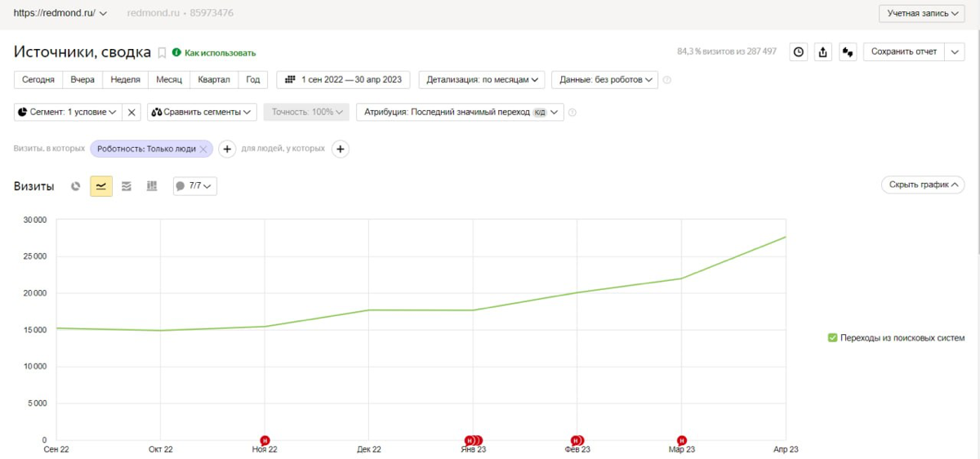Viewport: 980px width, 459px height.
Task: Add a visit condition with the plus
Action: (228, 149)
